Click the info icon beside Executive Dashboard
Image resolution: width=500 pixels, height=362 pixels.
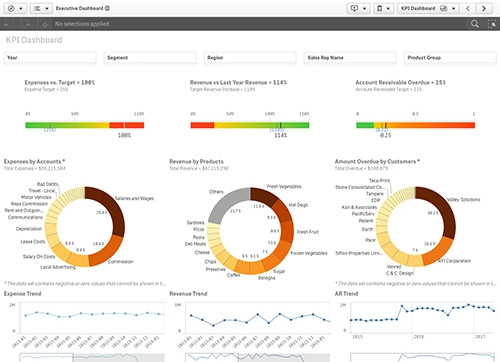click(107, 8)
